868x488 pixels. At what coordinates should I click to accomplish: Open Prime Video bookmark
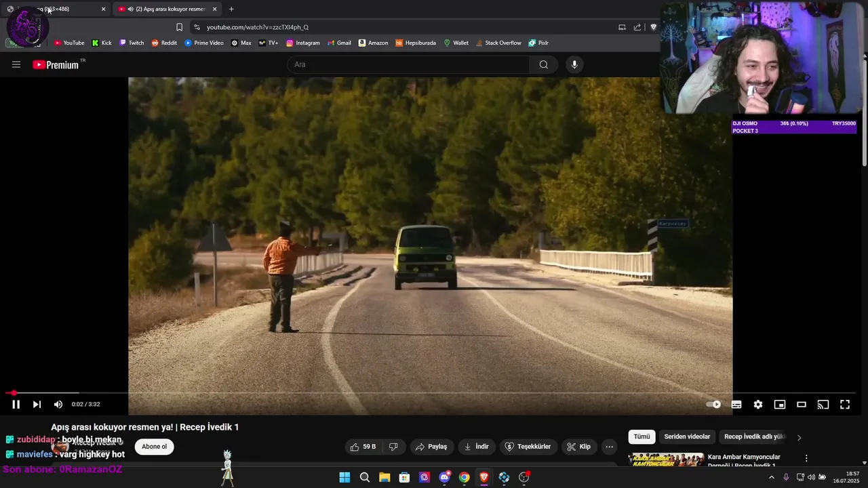tap(204, 43)
